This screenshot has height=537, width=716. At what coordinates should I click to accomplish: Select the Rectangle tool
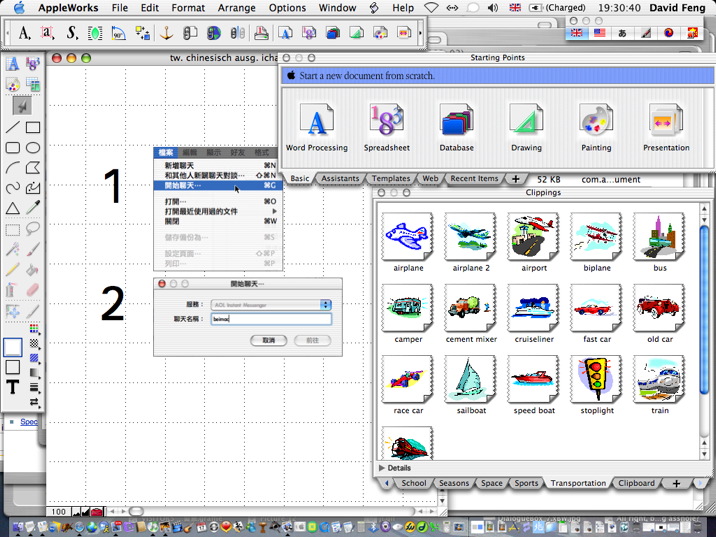[33, 127]
